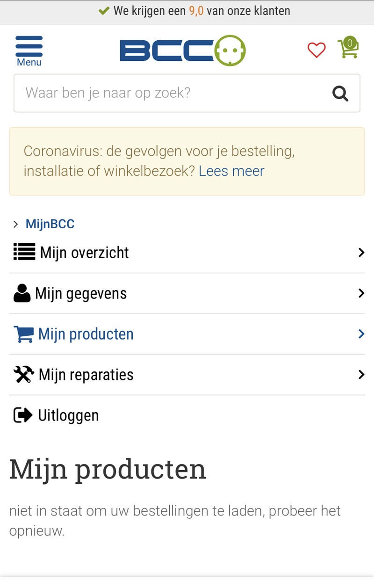Open the hamburger Menu icon
Viewport: 374px width, 588px height.
[29, 50]
